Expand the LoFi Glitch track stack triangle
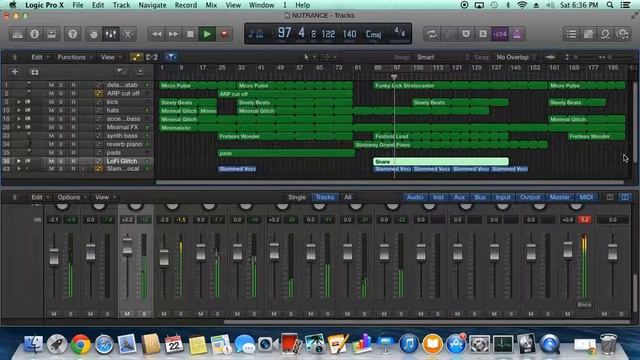 coord(18,161)
